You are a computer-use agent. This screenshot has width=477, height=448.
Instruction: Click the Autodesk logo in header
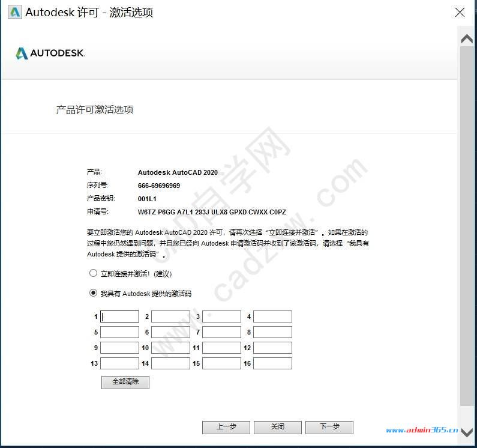pos(50,53)
